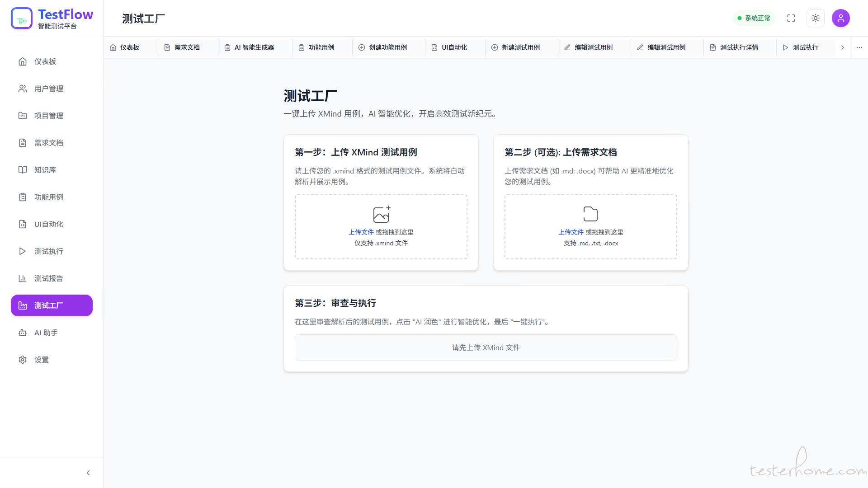Open the tab bar more-options ellipsis
This screenshot has height=488, width=868.
pos(859,47)
